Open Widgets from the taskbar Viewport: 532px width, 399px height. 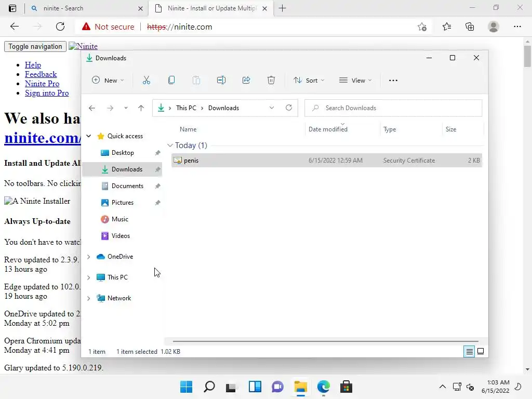pos(255,387)
